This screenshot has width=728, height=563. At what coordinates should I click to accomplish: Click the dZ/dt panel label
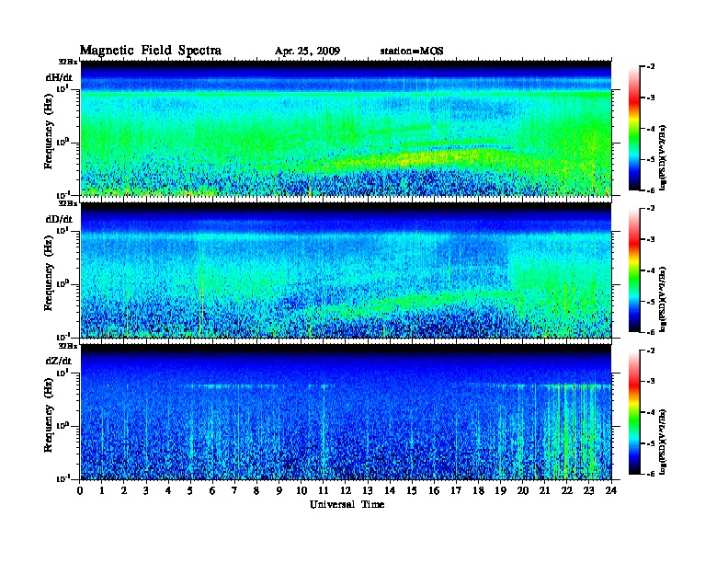[59, 361]
